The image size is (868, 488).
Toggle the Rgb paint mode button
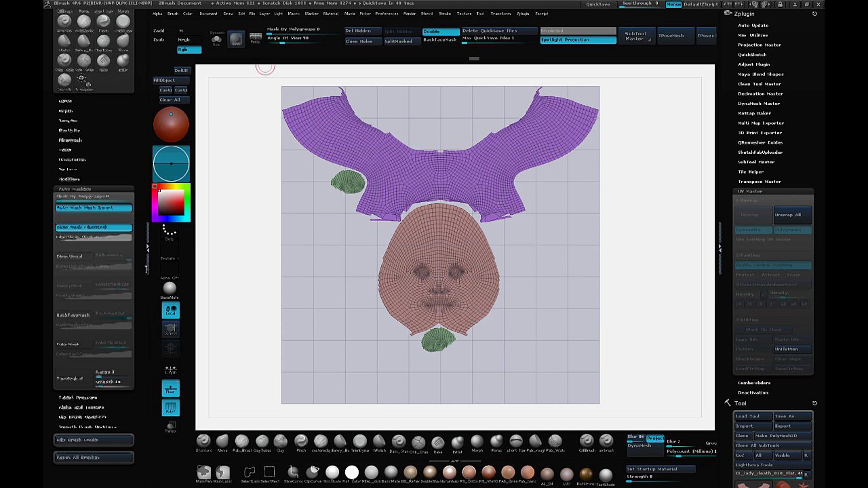point(189,50)
